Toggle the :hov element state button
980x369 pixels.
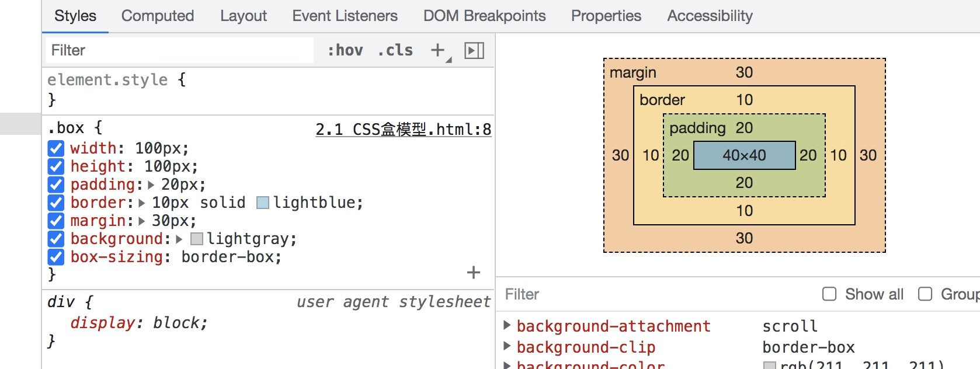[x=345, y=51]
